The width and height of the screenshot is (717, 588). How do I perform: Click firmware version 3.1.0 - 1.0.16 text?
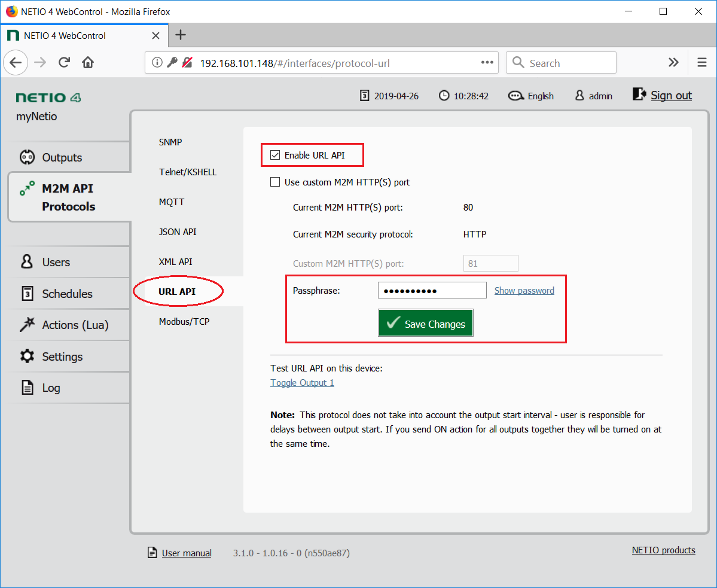(x=291, y=553)
